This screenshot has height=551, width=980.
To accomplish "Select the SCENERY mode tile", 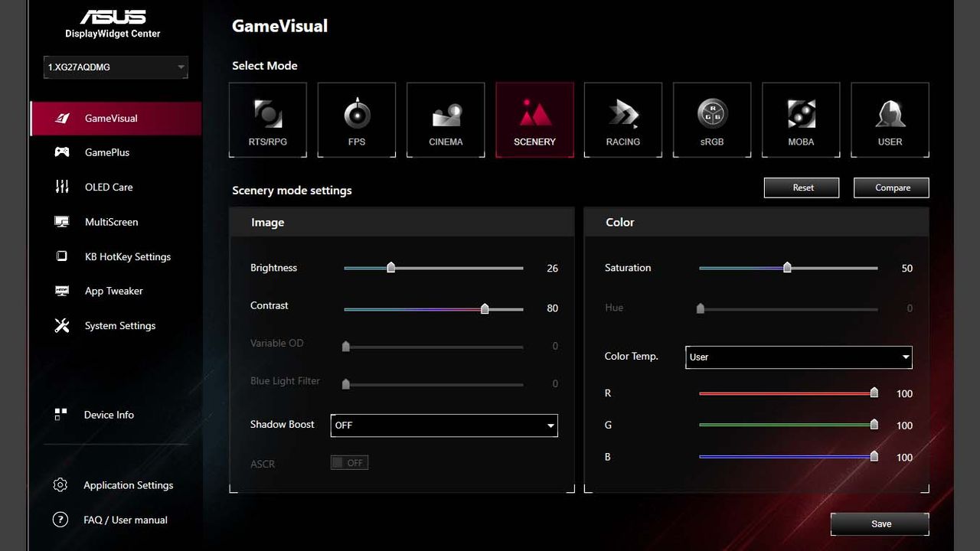I will [534, 120].
